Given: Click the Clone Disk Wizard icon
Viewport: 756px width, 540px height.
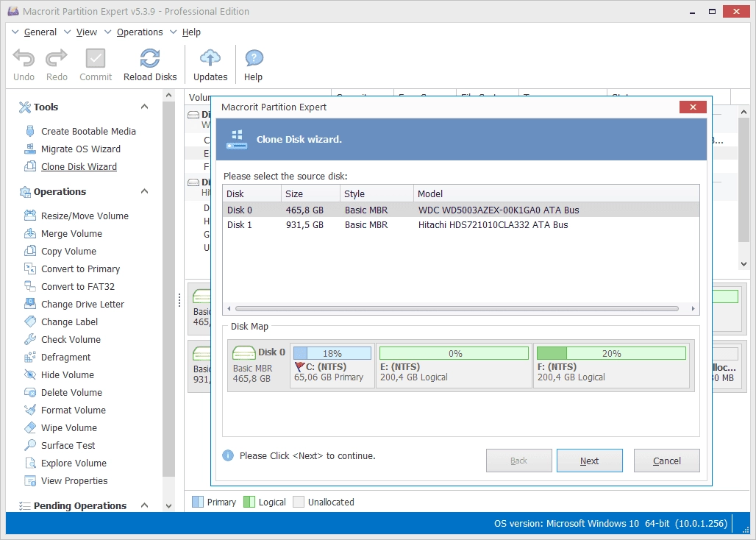Looking at the screenshot, I should point(30,166).
